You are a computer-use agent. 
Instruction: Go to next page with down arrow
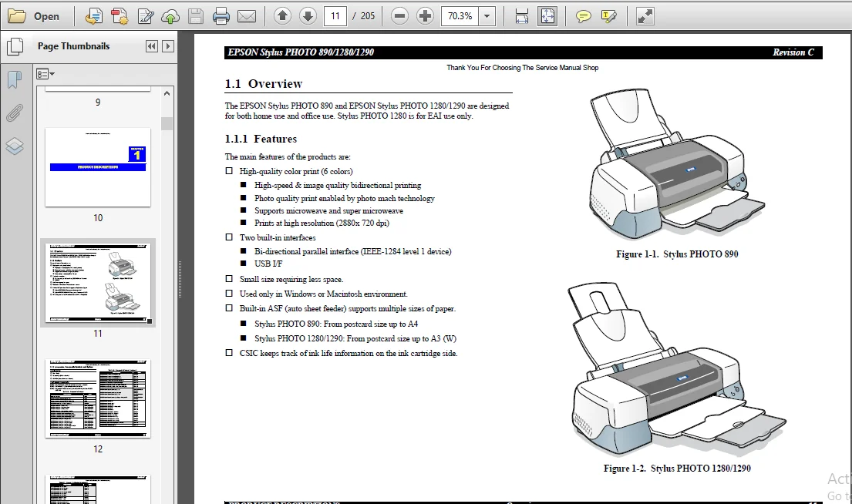tap(308, 16)
